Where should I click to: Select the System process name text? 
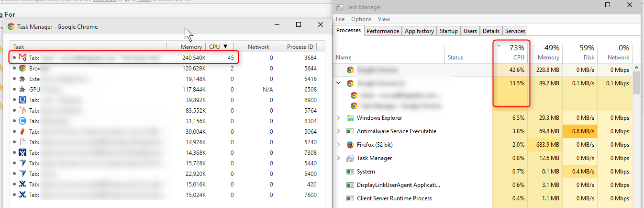[366, 172]
